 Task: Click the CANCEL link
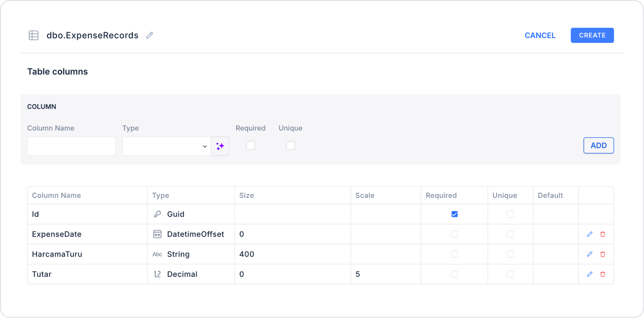pos(540,35)
